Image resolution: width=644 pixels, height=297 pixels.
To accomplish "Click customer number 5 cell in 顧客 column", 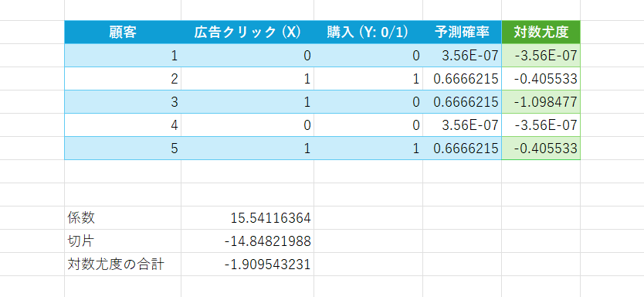I will [123, 148].
